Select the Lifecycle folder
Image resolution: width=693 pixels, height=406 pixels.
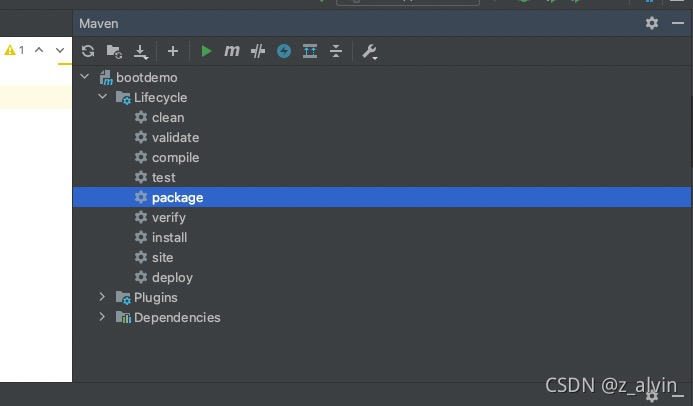pyautogui.click(x=160, y=98)
